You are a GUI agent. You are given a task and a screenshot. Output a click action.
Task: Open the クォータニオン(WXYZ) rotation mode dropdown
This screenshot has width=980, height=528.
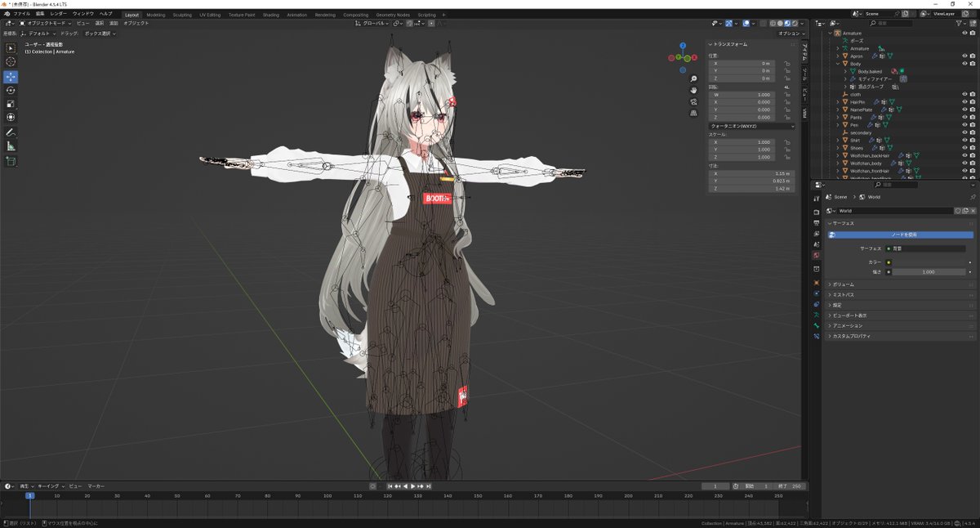point(752,126)
